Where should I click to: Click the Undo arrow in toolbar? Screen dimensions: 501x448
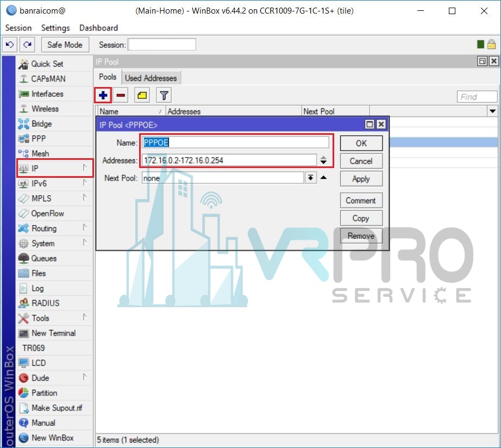coord(10,45)
